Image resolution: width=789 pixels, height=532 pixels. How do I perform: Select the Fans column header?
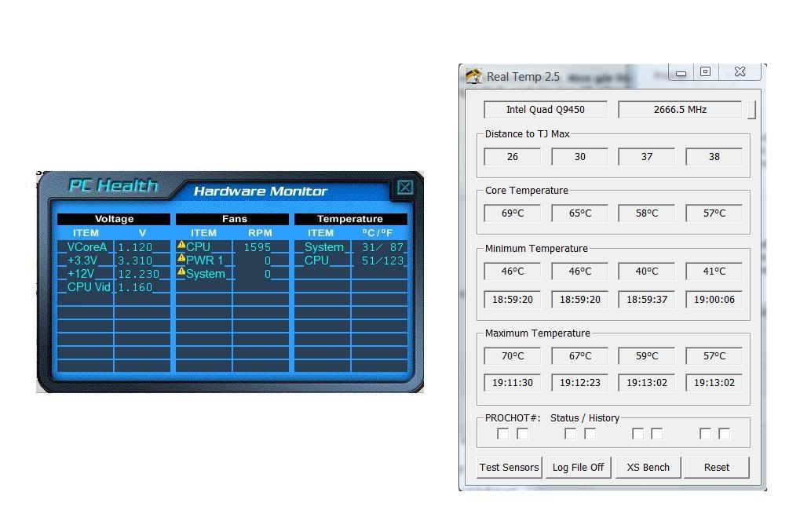(234, 219)
